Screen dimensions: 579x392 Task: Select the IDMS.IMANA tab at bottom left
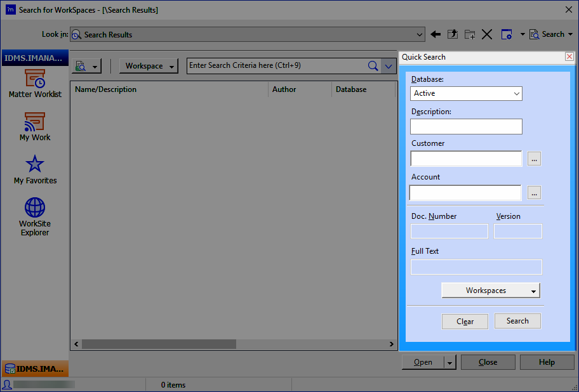pyautogui.click(x=35, y=369)
